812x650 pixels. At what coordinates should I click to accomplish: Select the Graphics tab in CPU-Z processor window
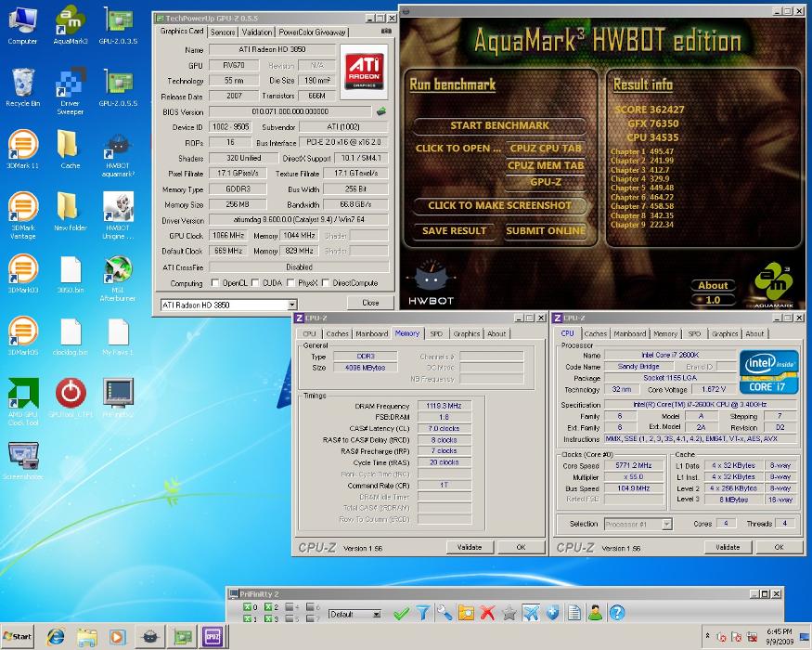click(725, 333)
